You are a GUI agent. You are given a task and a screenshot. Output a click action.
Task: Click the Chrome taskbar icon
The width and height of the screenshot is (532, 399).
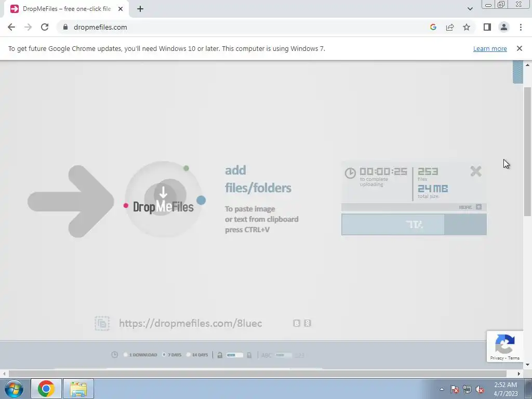[46, 389]
